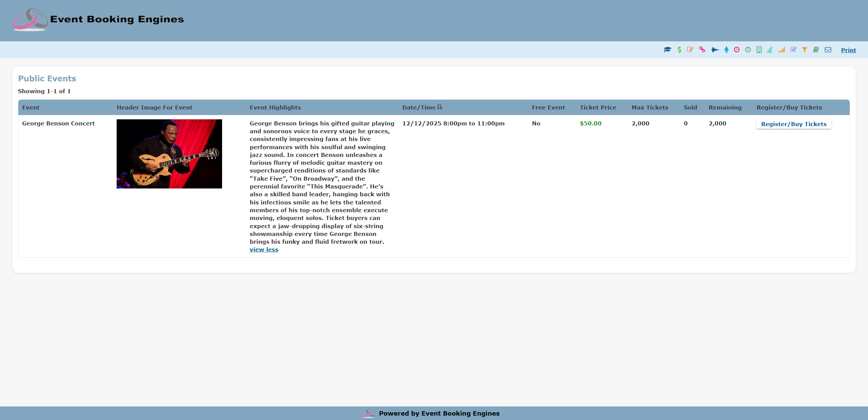This screenshot has width=868, height=420.
Task: Click the orange edit pencil icon
Action: tap(690, 50)
